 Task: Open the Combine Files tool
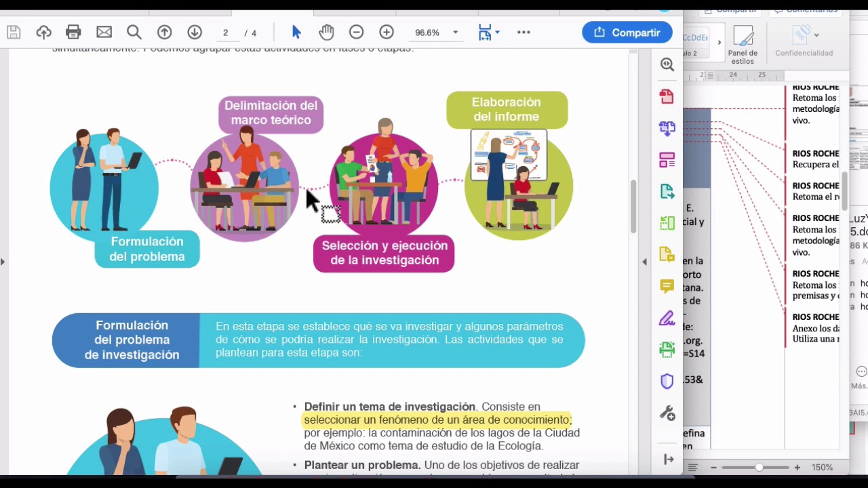667,128
